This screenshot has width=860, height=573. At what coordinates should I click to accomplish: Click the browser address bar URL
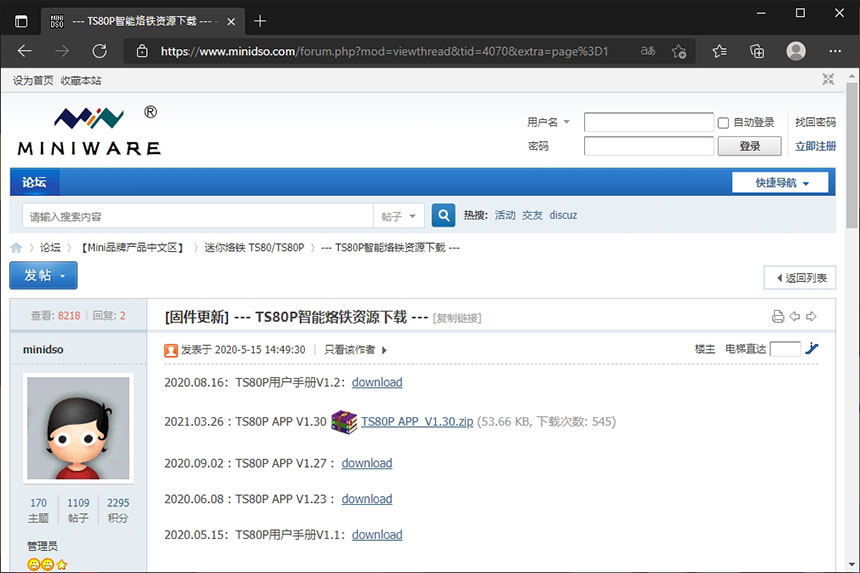pos(384,52)
